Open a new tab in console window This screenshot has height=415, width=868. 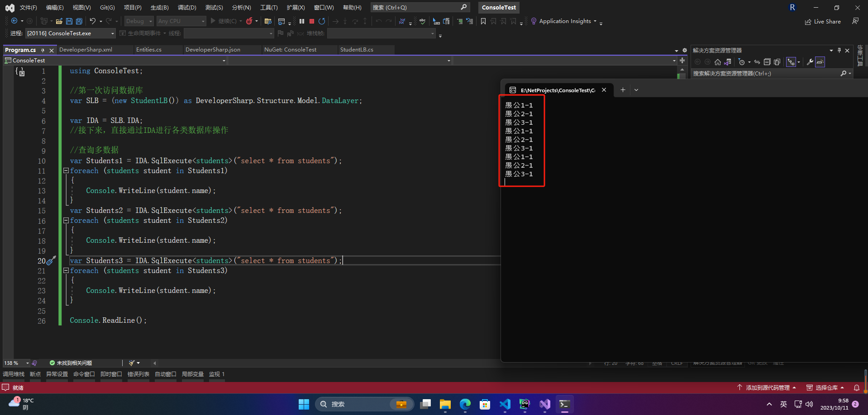coord(623,90)
